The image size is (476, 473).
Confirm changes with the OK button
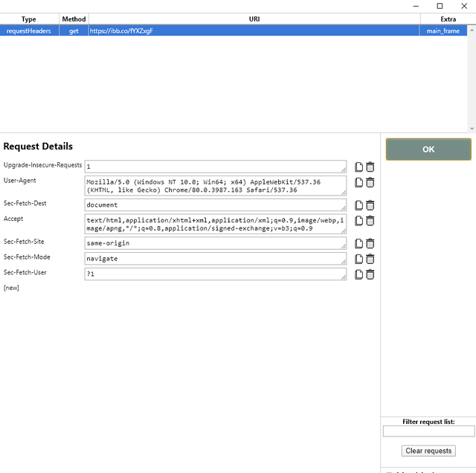click(428, 149)
